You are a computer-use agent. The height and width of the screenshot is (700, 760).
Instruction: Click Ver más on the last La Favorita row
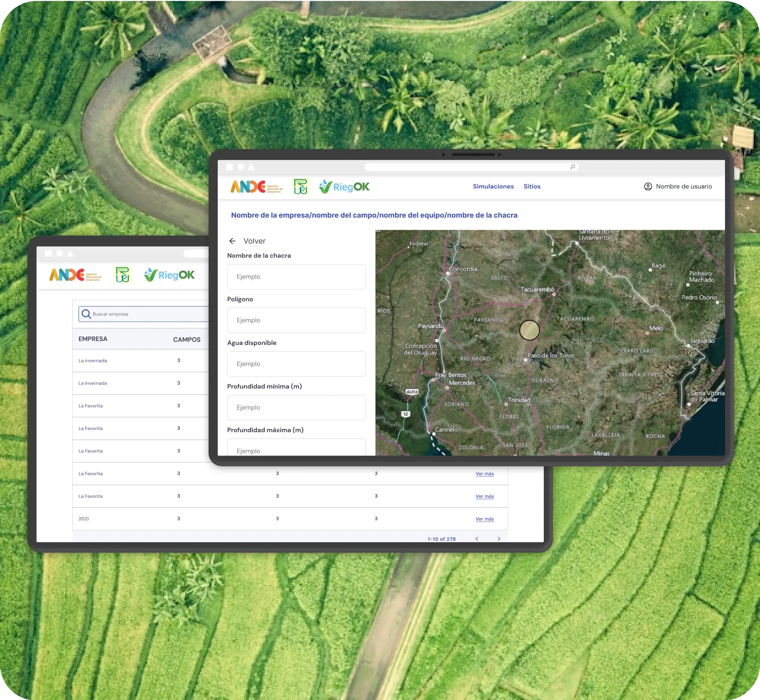click(484, 496)
